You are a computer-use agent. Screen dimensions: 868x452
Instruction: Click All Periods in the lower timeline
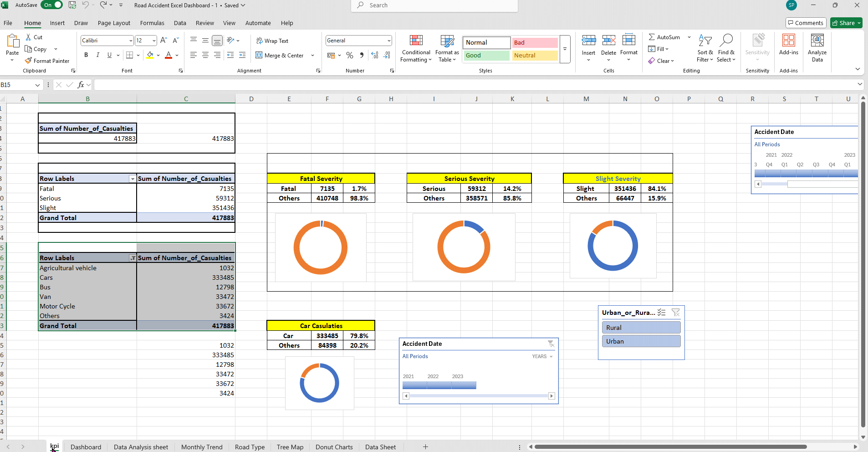[x=415, y=356]
